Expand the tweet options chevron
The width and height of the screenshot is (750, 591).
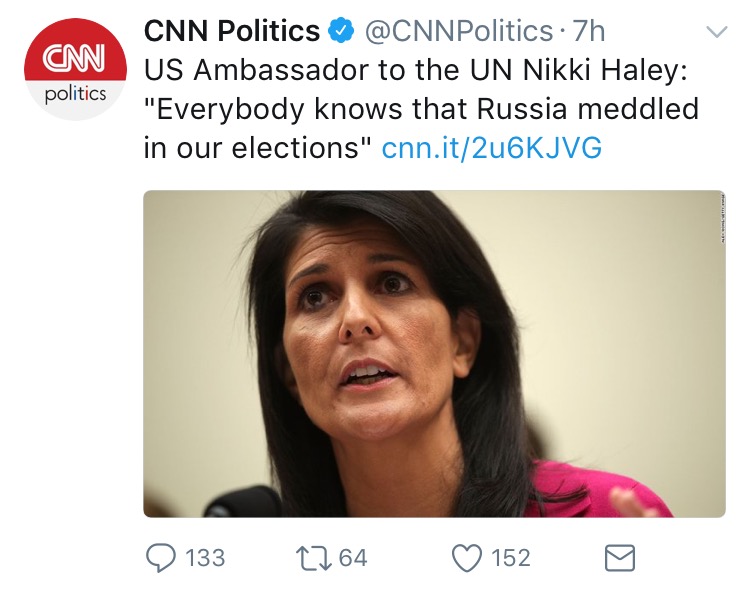pos(717,32)
